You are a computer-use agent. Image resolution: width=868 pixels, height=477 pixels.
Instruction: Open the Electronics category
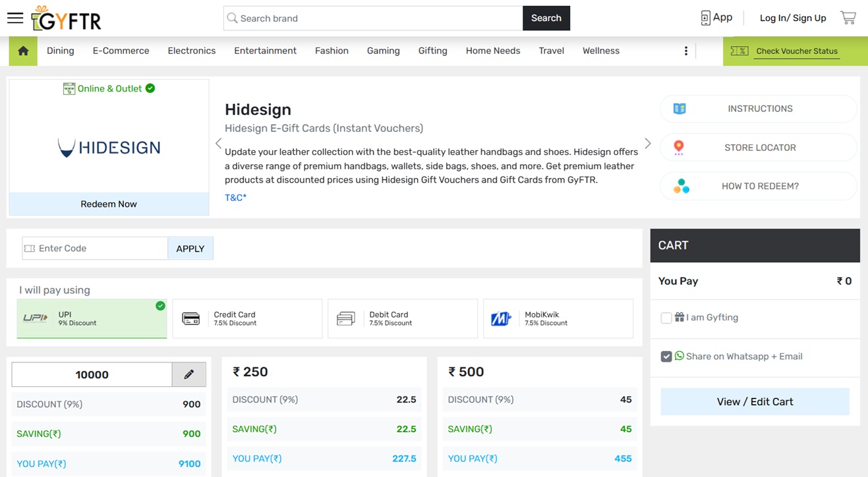(192, 51)
